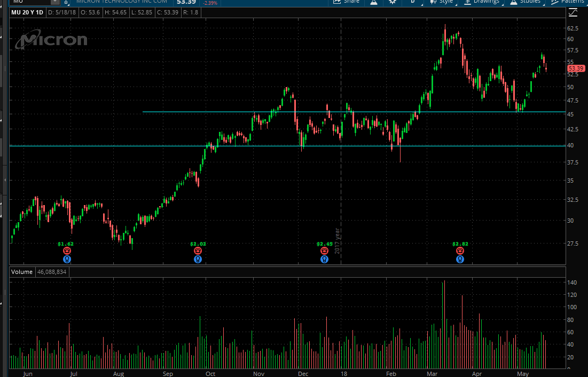Click the H: 54.65 high value
Viewport: 588px width, 377px height.
(x=115, y=12)
